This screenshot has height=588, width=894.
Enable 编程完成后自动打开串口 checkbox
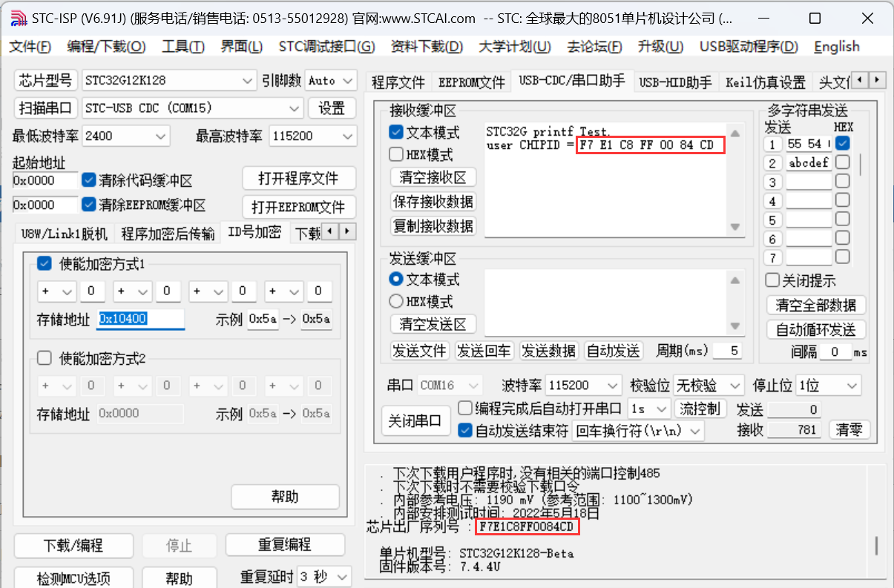tap(465, 408)
